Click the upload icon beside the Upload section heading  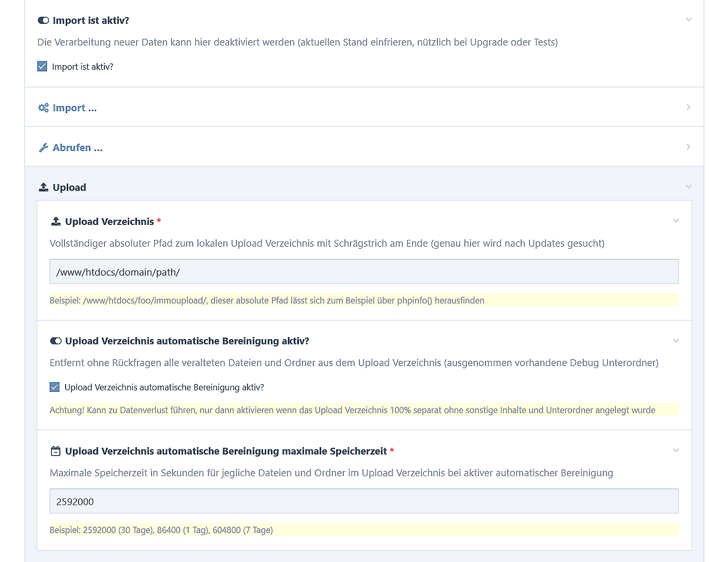pyautogui.click(x=43, y=187)
